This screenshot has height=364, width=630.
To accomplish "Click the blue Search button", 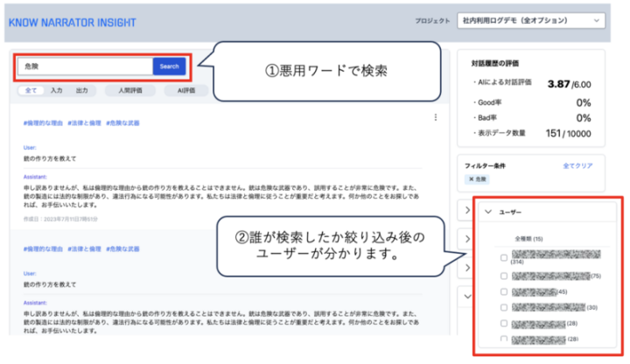I will click(x=169, y=66).
